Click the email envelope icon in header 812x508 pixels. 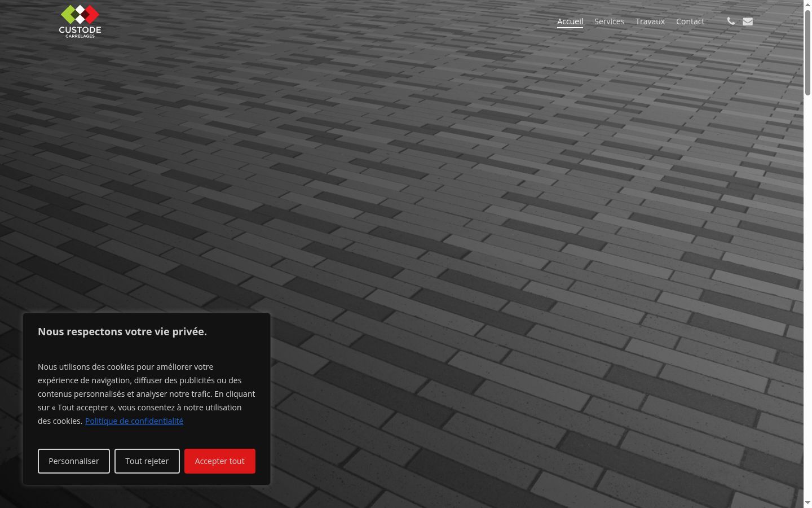pos(748,21)
